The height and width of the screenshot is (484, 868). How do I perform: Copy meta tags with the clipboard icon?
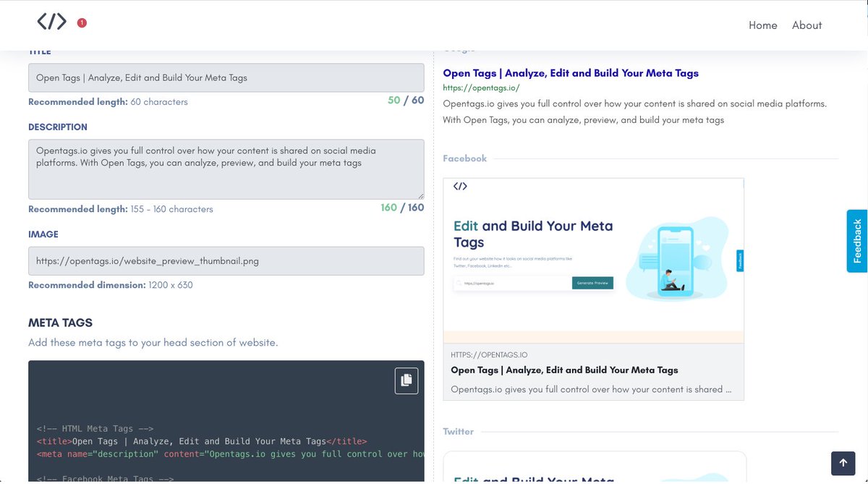coord(407,381)
